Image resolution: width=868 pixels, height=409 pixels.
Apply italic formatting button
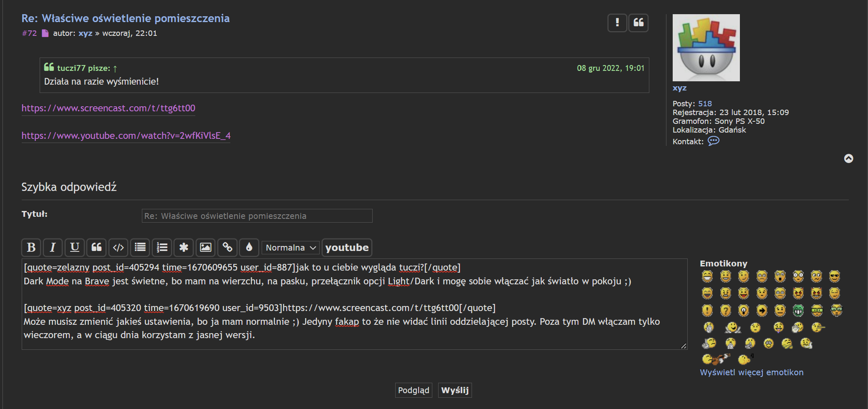[x=53, y=248]
